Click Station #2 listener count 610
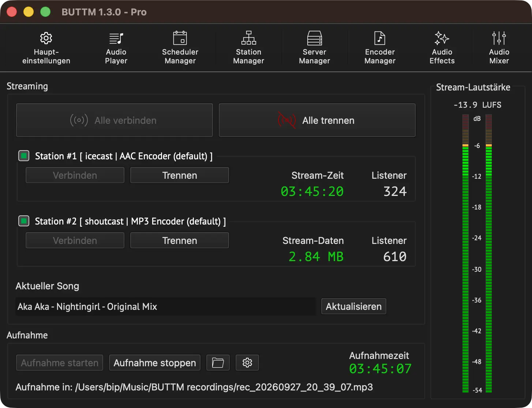Viewport: 532px width, 408px height. [x=395, y=256]
